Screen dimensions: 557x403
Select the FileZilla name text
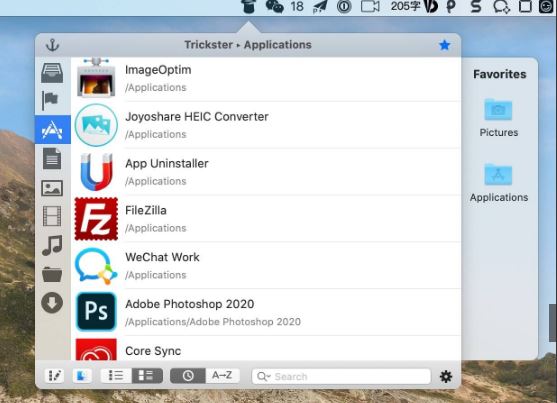pyautogui.click(x=146, y=210)
